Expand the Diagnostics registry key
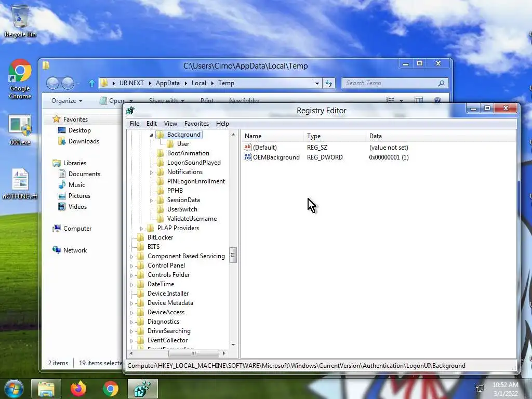 coord(131,322)
